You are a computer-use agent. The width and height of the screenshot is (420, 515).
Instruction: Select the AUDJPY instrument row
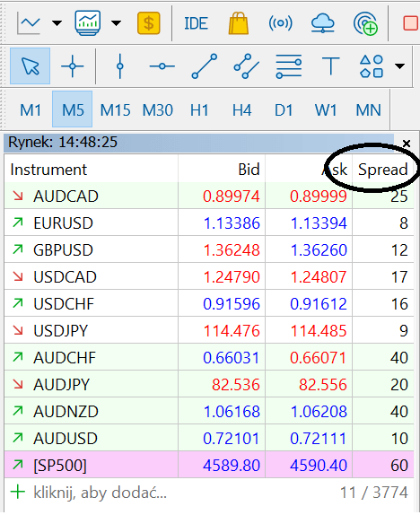point(209,385)
